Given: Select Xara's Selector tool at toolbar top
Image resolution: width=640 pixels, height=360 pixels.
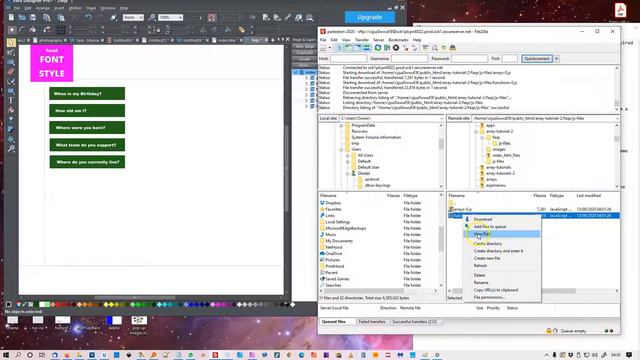Looking at the screenshot, I should click(11, 42).
